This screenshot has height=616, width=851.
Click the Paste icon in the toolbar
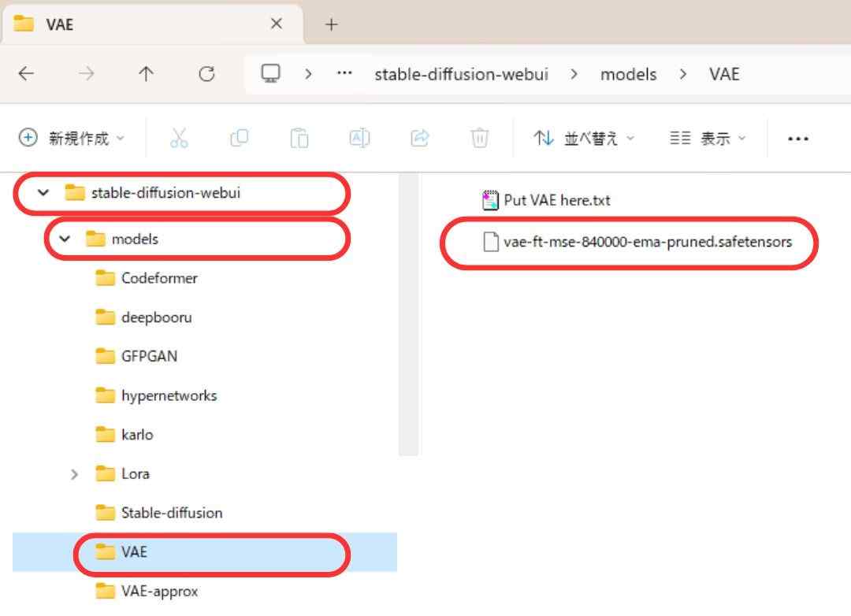pos(299,138)
